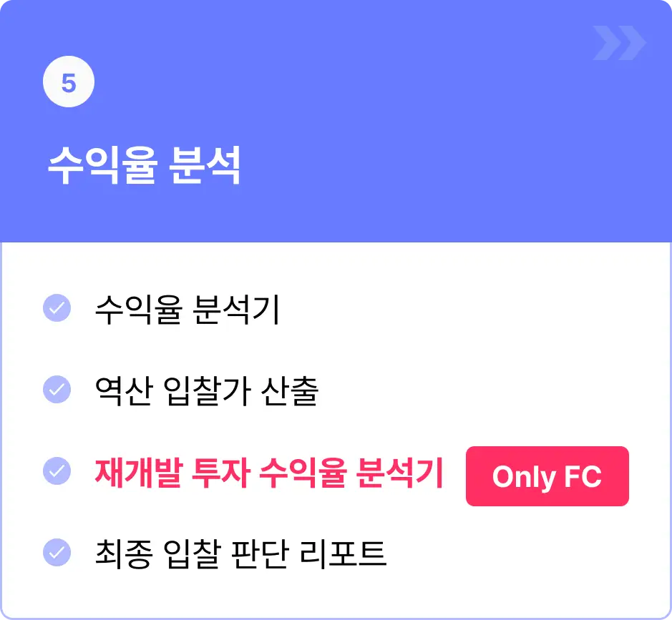Image resolution: width=672 pixels, height=620 pixels.
Task: Click the word 리포트 in the last item
Action: 343,554
